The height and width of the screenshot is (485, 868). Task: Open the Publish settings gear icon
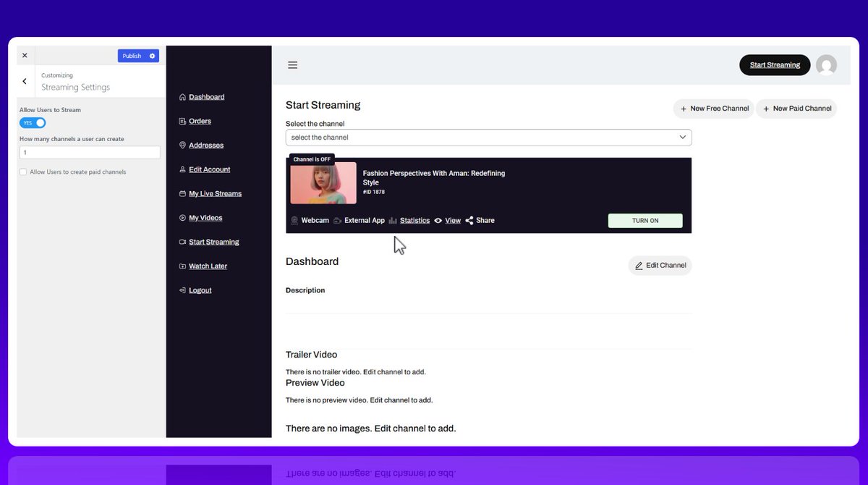click(x=153, y=55)
